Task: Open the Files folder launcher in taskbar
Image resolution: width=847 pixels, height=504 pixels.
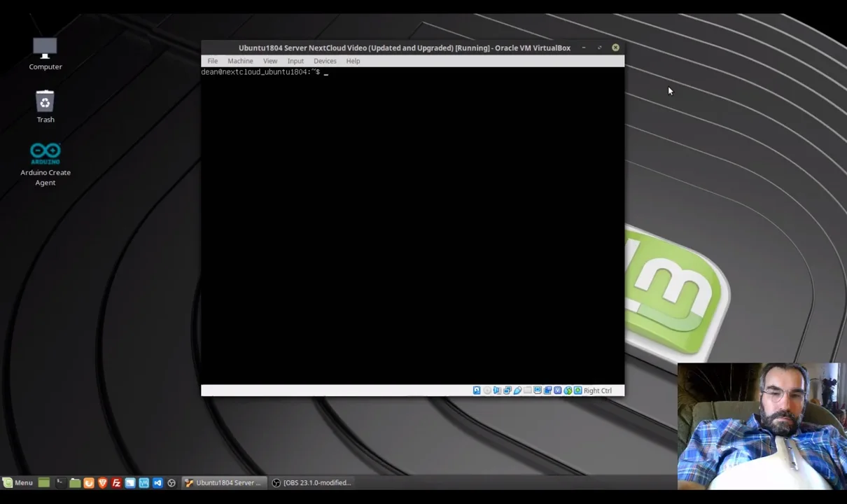Action: (x=75, y=482)
